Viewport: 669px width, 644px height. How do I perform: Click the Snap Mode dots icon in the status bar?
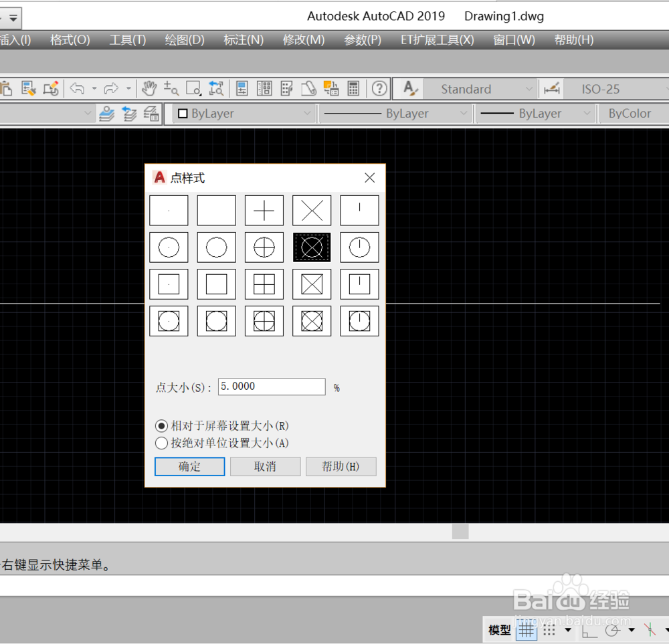coord(549,630)
